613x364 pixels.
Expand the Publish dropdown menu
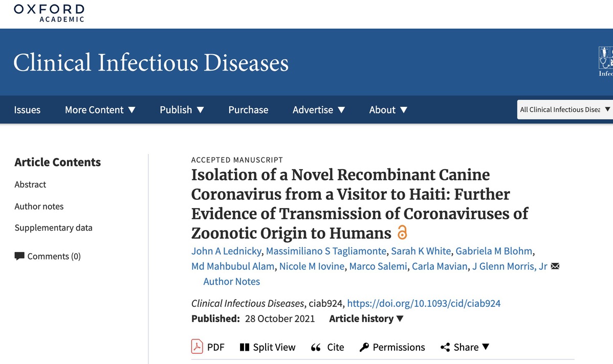click(182, 110)
